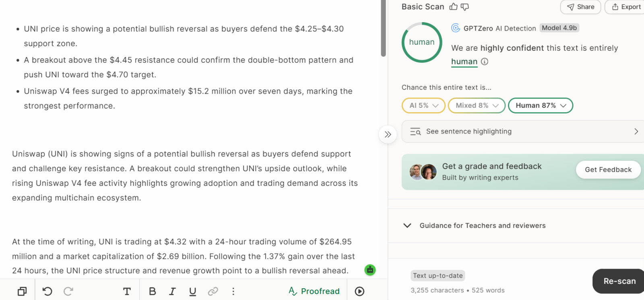644x300 pixels.
Task: Click the info icon next to human
Action: coord(485,62)
